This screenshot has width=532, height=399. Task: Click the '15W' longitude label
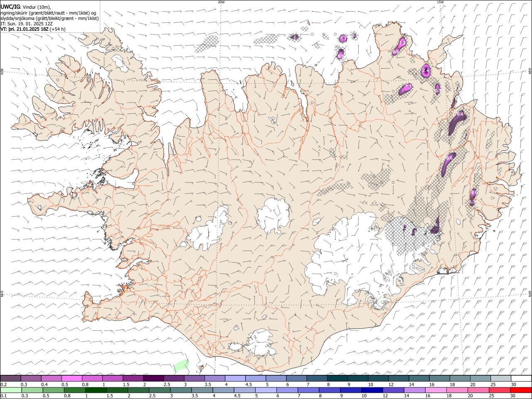(x=440, y=2)
